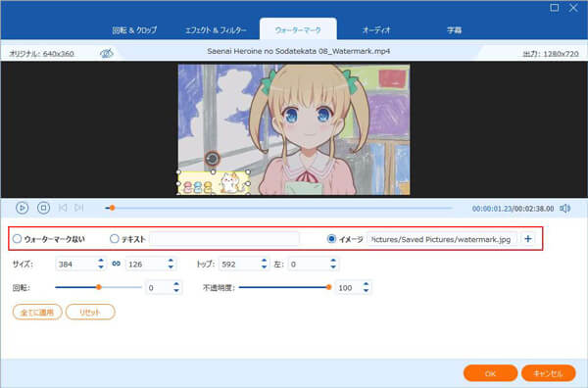Open the エフェクト & フィルター tab
This screenshot has width=588, height=388.
[x=216, y=30]
